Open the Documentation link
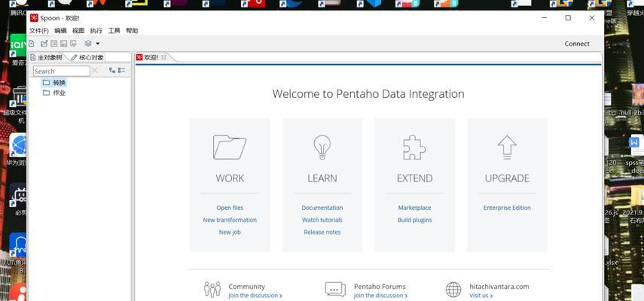 (x=322, y=208)
